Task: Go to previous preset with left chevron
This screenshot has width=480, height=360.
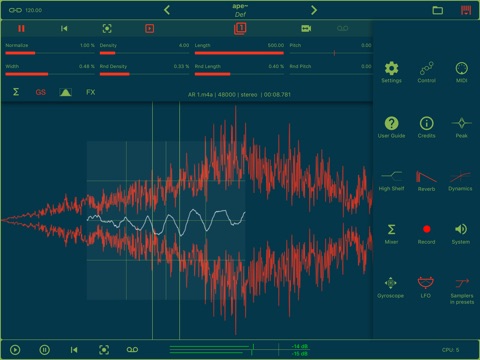Action: (x=167, y=10)
